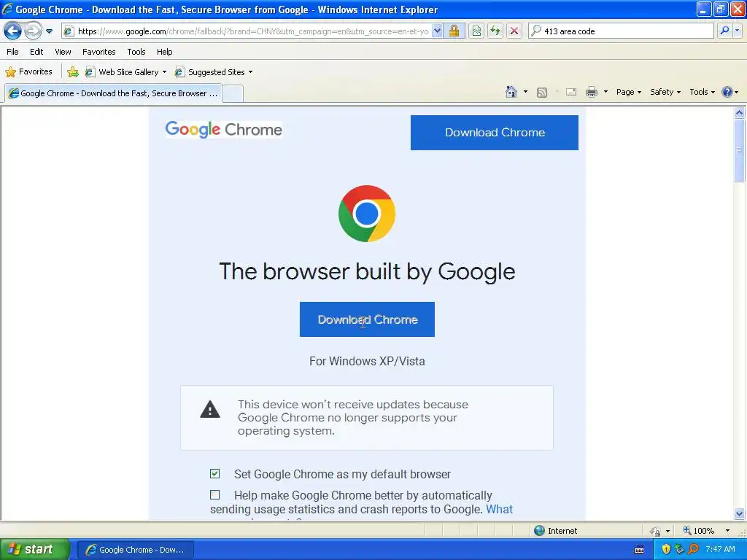
Task: Click the RSS Feeds icon
Action: [x=542, y=93]
